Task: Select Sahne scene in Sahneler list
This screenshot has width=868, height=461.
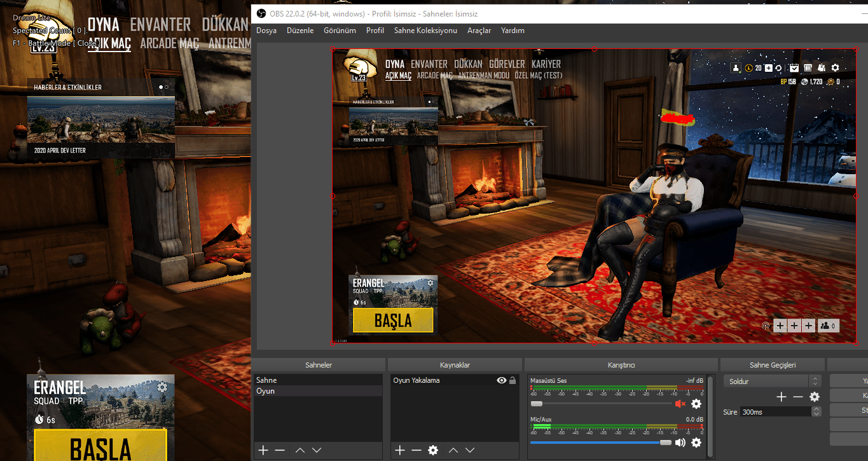Action: click(x=318, y=380)
